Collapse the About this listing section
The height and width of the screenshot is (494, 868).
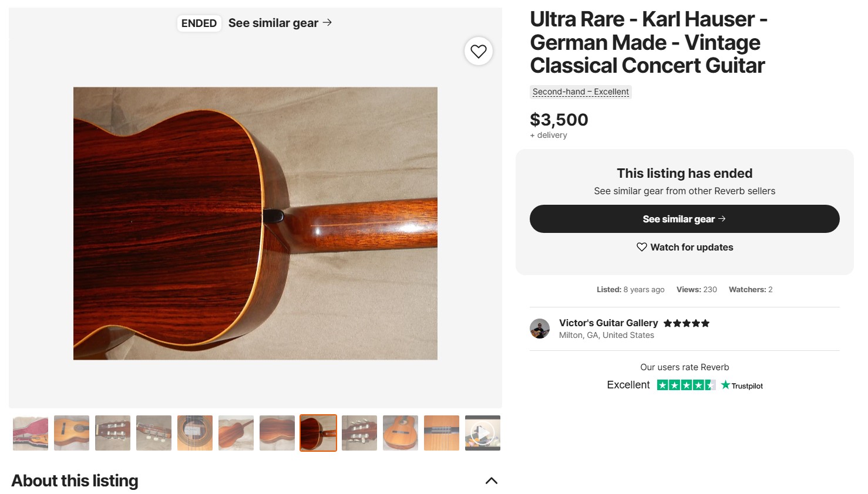491,481
